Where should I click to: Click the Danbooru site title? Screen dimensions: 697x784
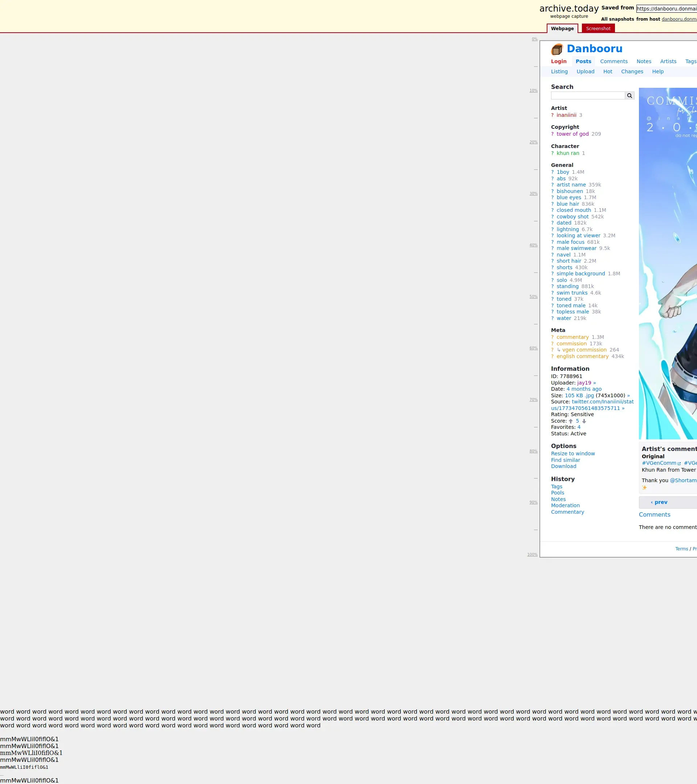click(x=595, y=49)
